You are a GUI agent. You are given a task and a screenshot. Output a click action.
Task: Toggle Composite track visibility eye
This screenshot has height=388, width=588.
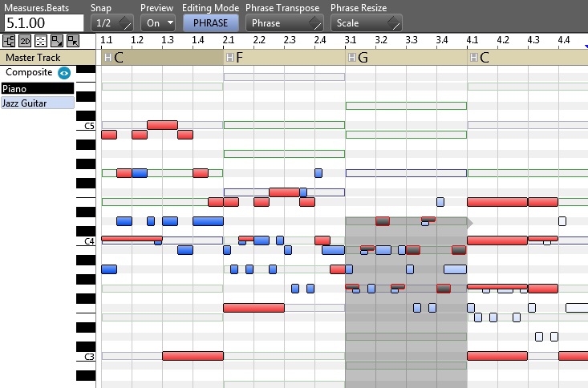64,73
